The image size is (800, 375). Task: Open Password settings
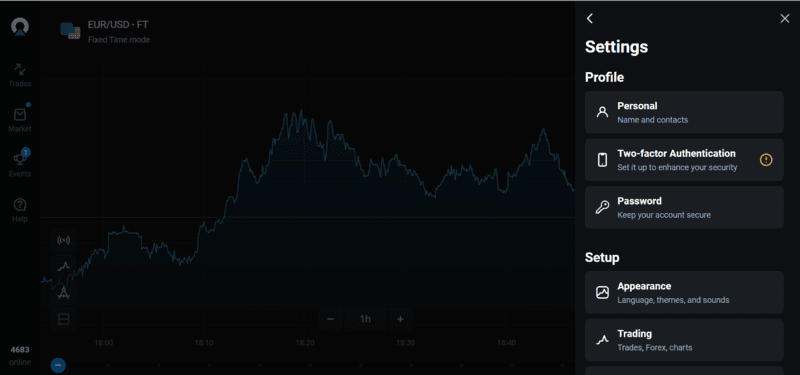click(x=684, y=207)
